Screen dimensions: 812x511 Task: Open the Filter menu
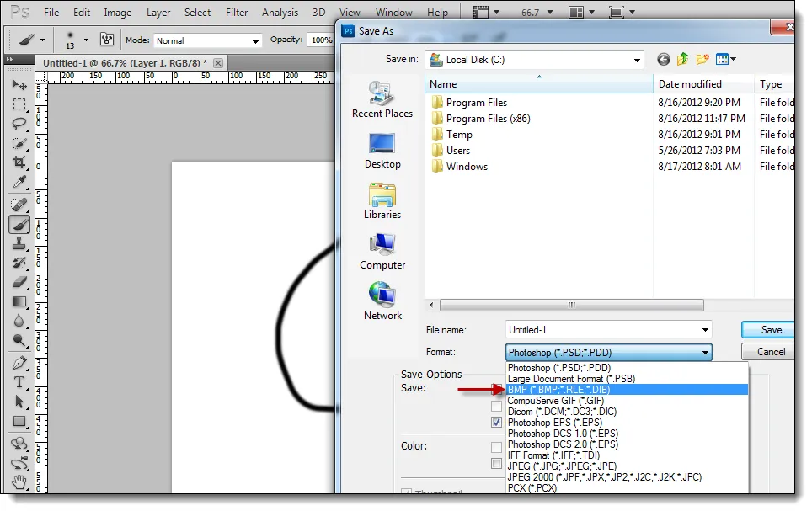click(x=237, y=12)
